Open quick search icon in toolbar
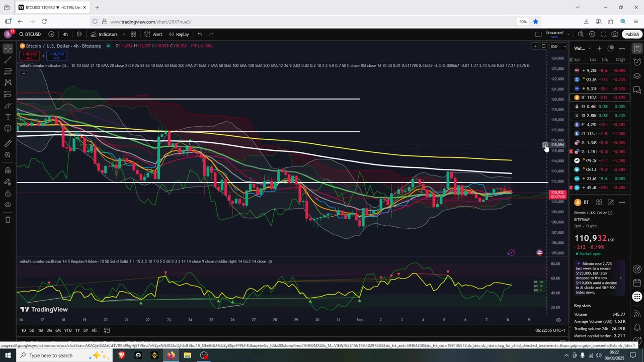This screenshot has width=644, height=362. click(x=581, y=34)
